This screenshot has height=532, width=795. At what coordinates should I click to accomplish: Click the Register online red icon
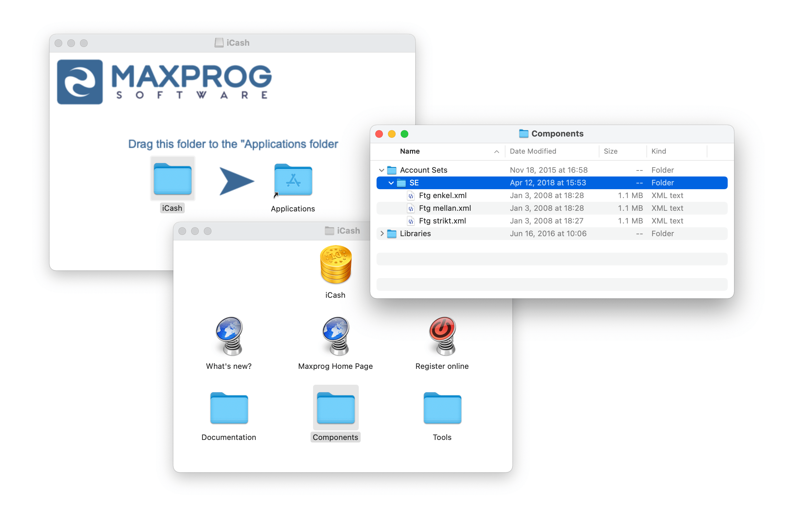point(442,336)
